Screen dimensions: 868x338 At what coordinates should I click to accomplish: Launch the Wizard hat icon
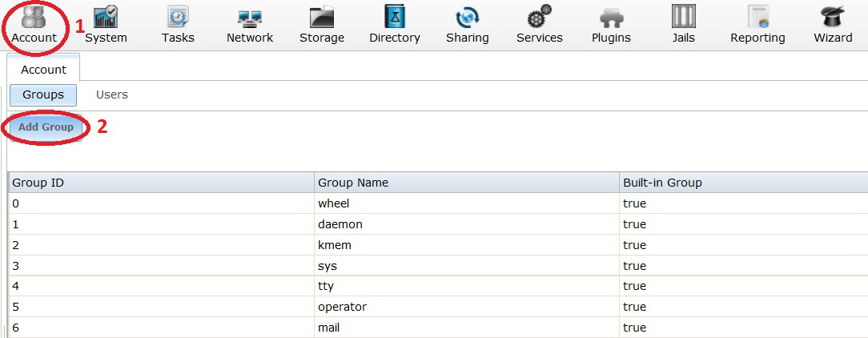pyautogui.click(x=833, y=18)
